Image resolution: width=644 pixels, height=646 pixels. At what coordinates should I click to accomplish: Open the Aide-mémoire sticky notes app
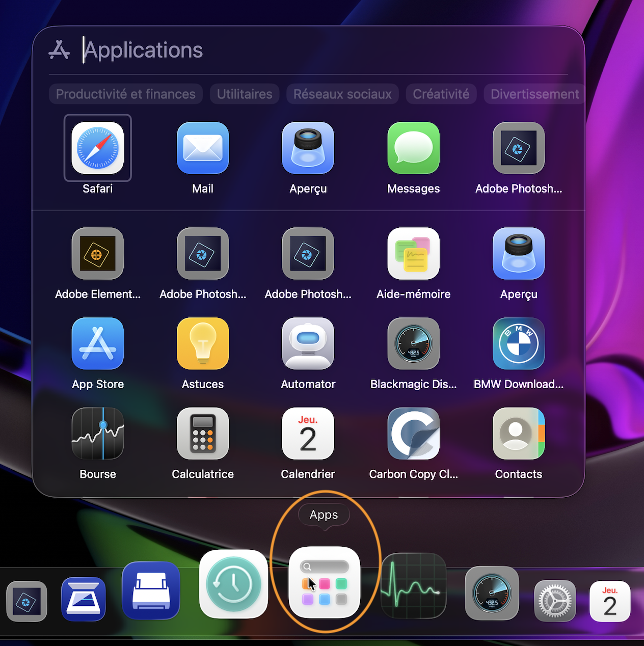point(413,254)
